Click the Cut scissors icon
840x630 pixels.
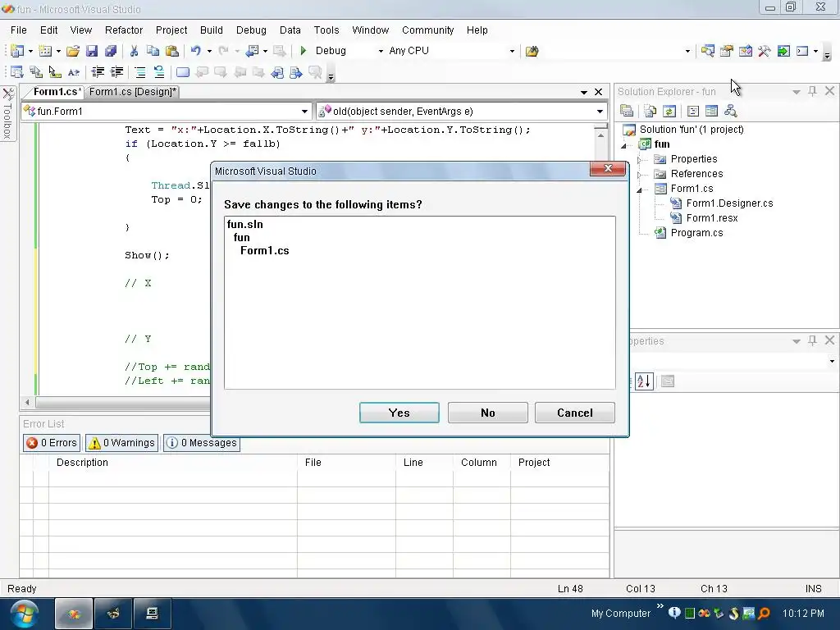coord(134,51)
